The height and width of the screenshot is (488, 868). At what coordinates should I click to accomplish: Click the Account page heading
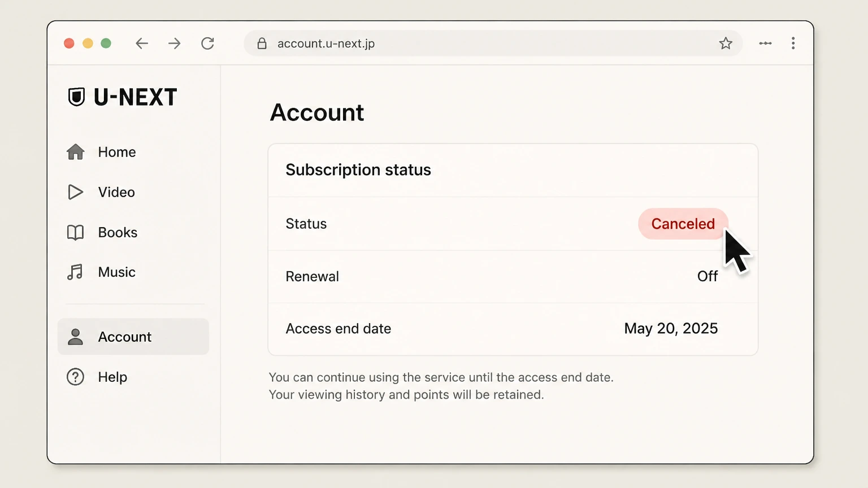coord(317,112)
